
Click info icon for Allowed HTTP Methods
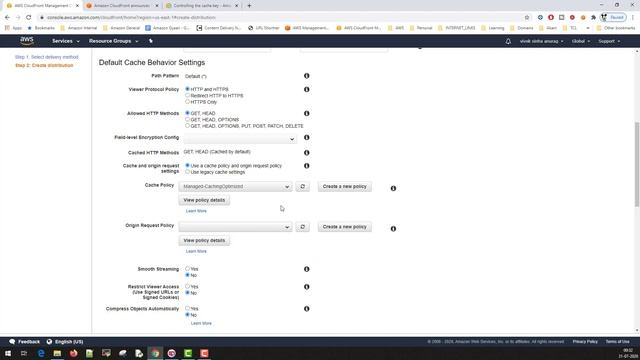click(307, 113)
